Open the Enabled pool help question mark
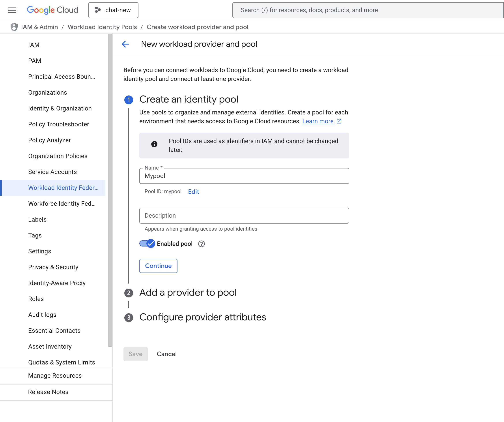 click(201, 244)
